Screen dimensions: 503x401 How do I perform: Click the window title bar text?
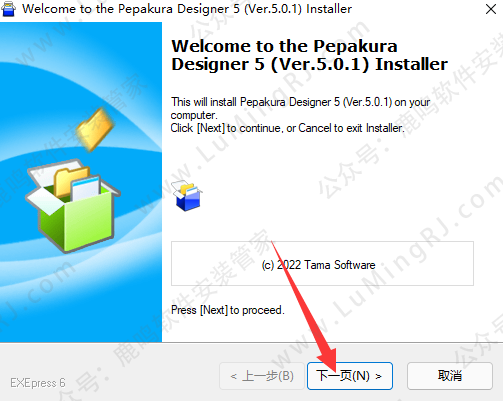pos(187,9)
